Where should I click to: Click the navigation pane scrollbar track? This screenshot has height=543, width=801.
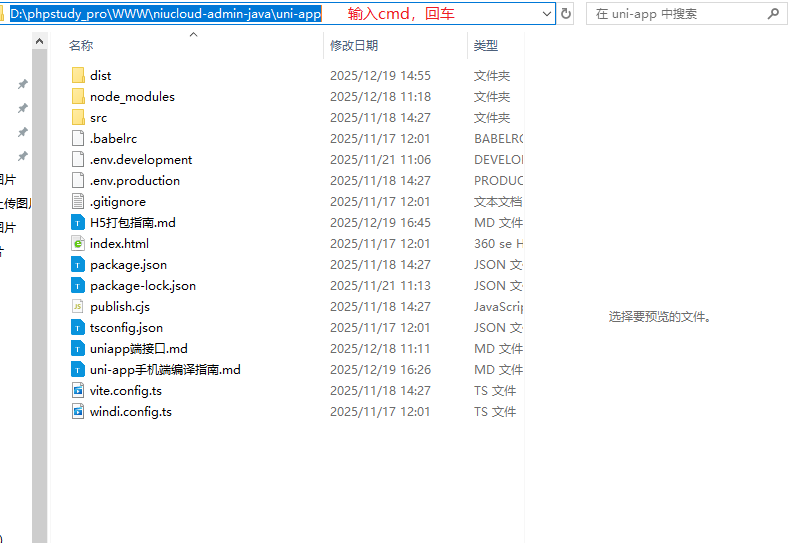click(39, 296)
